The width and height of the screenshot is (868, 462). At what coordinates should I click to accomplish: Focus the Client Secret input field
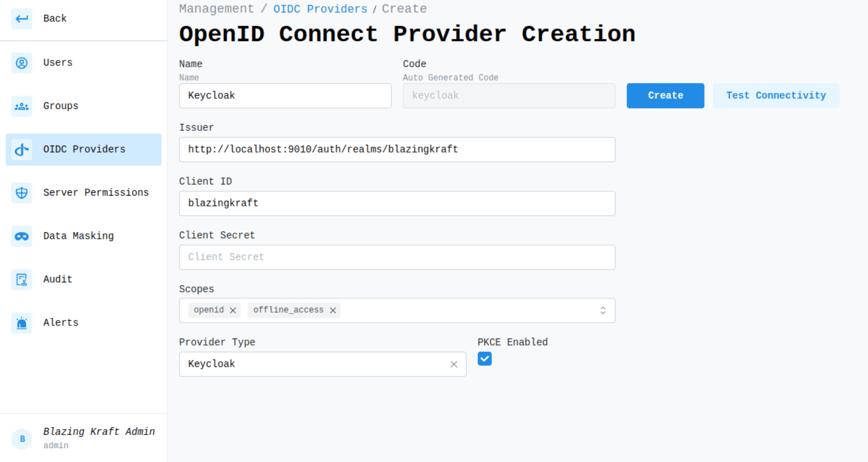coord(397,257)
